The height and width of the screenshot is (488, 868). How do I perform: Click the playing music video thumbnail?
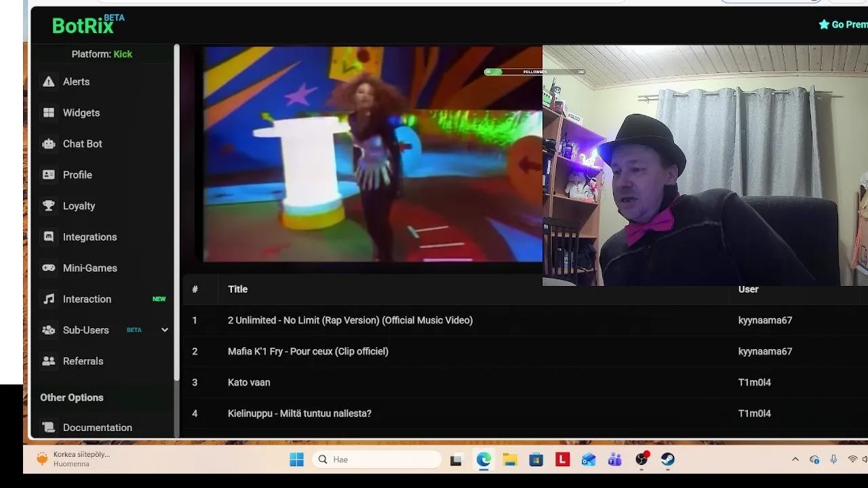373,154
